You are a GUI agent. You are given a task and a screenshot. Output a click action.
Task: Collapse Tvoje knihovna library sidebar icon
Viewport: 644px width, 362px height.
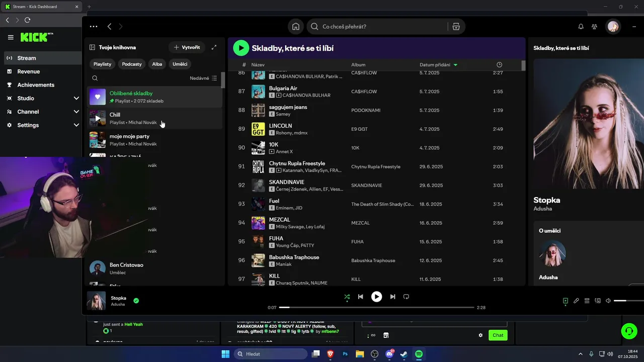tap(92, 47)
